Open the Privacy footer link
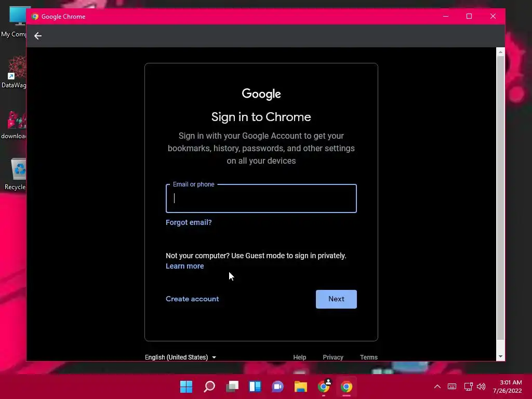 click(333, 357)
